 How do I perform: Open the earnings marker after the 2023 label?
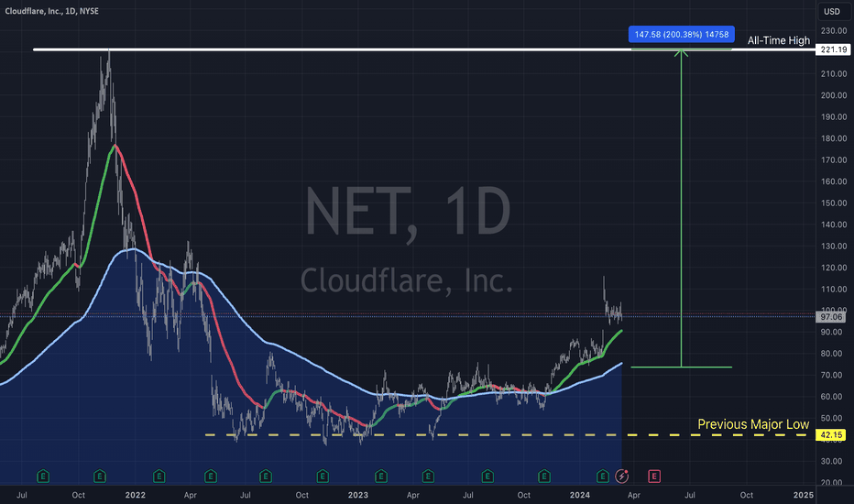[380, 477]
